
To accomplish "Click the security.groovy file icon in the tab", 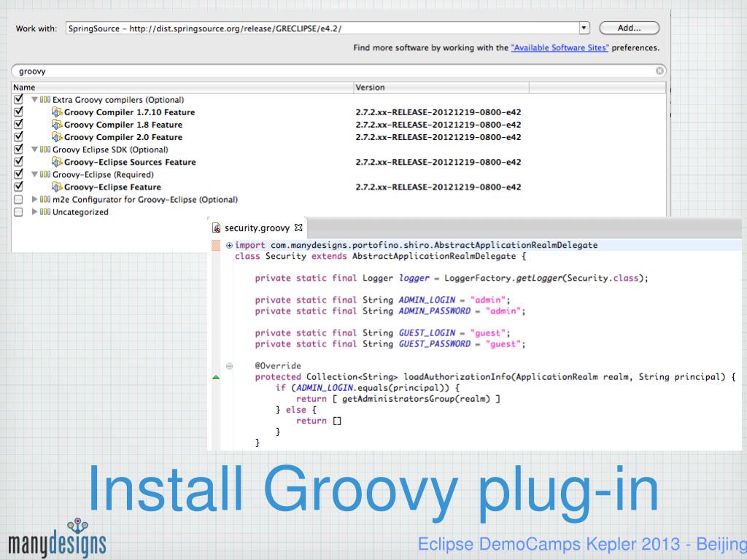I will pyautogui.click(x=216, y=227).
